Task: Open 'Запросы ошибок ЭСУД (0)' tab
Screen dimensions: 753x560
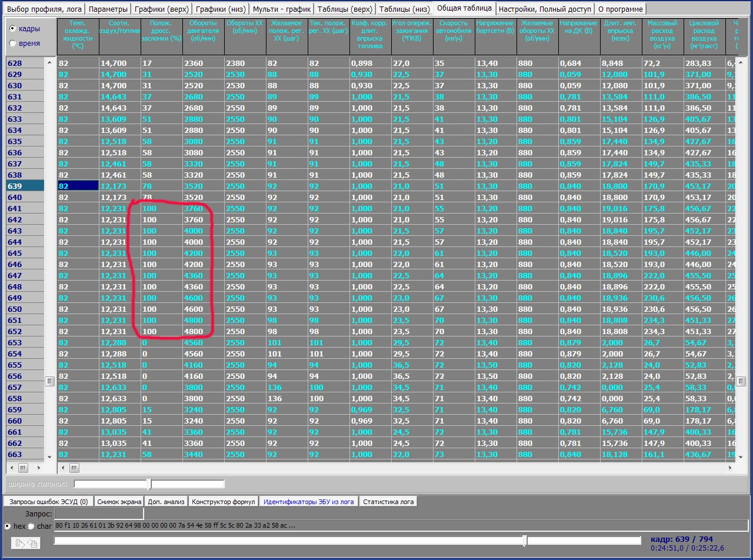Action: tap(49, 502)
